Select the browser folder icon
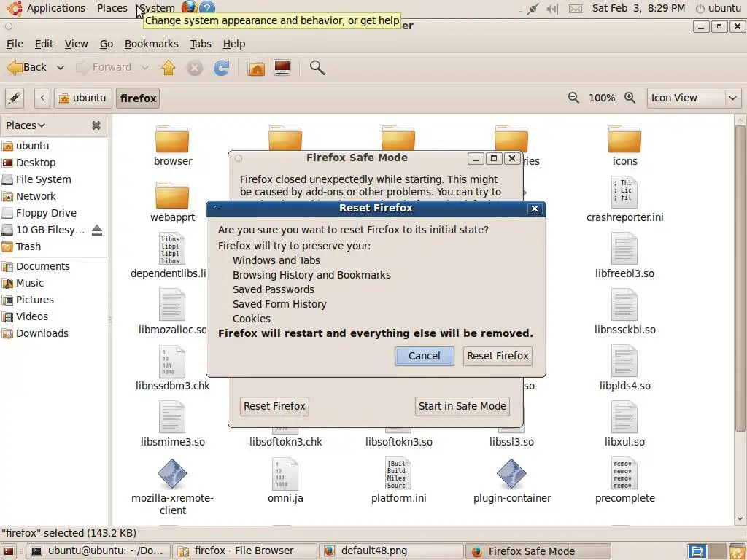 (x=172, y=139)
